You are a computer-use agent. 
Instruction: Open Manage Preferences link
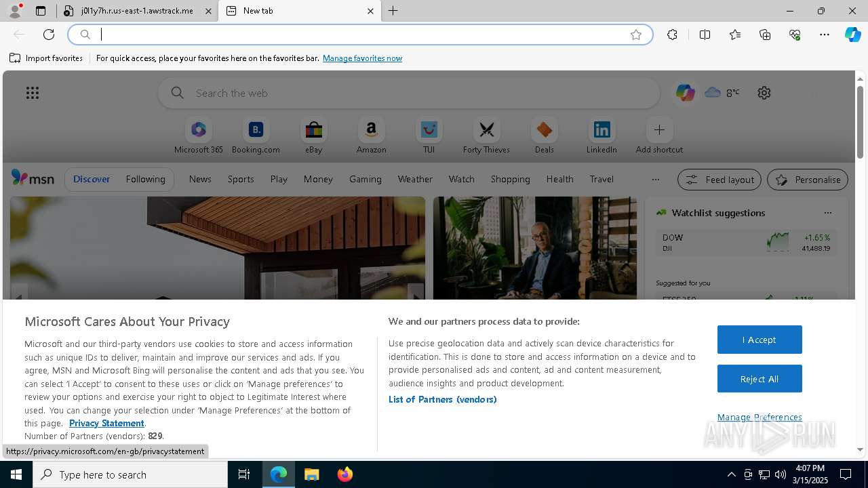click(x=759, y=417)
